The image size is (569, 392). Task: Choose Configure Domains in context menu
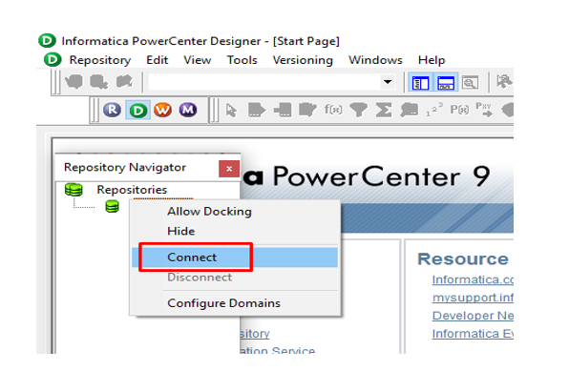point(224,302)
